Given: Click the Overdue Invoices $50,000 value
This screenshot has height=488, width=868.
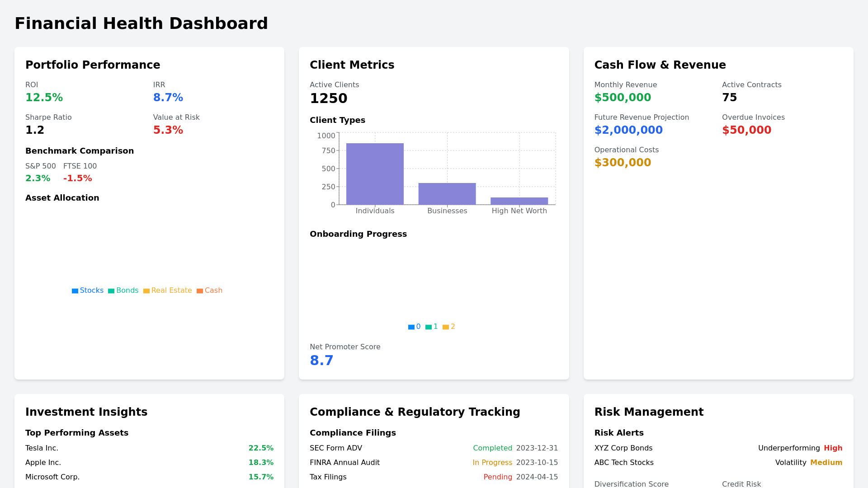Looking at the screenshot, I should pyautogui.click(x=746, y=130).
